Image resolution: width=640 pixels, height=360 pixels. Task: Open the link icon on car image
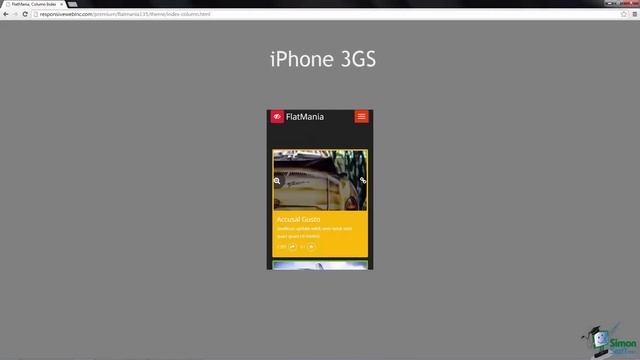coord(363,180)
